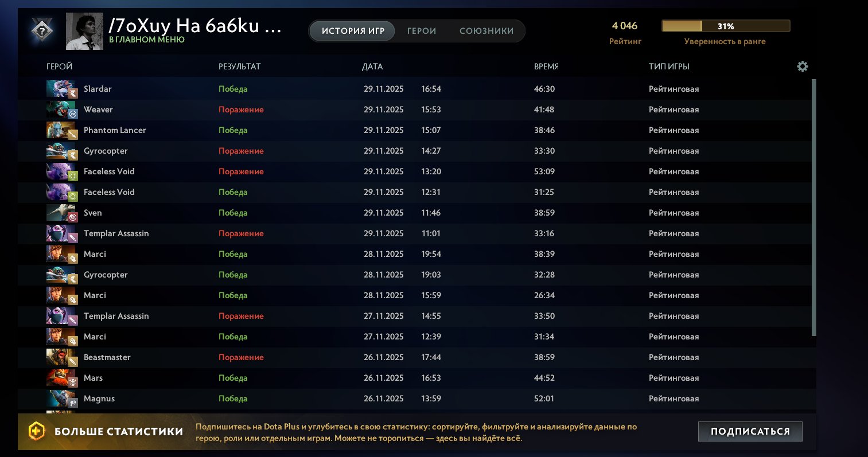Open the player profile avatar
The width and height of the screenshot is (868, 457).
coord(84,31)
